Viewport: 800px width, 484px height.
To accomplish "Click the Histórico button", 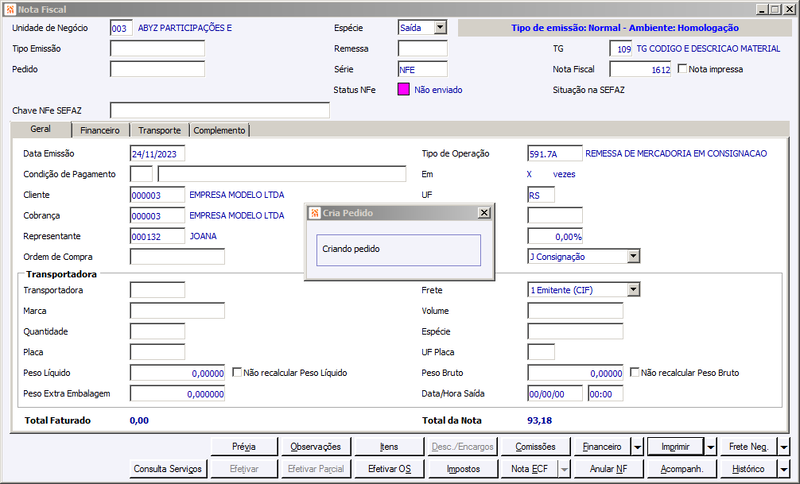I will coord(748,469).
